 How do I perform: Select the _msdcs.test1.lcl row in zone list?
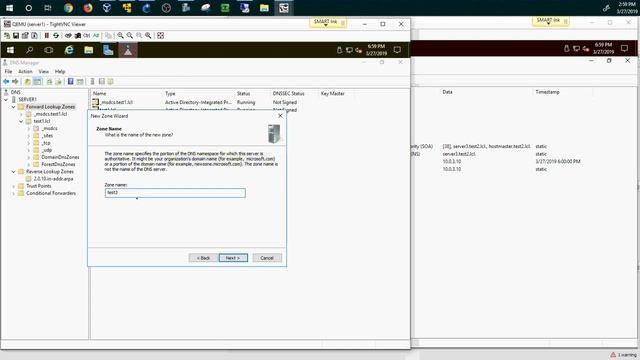pyautogui.click(x=116, y=102)
